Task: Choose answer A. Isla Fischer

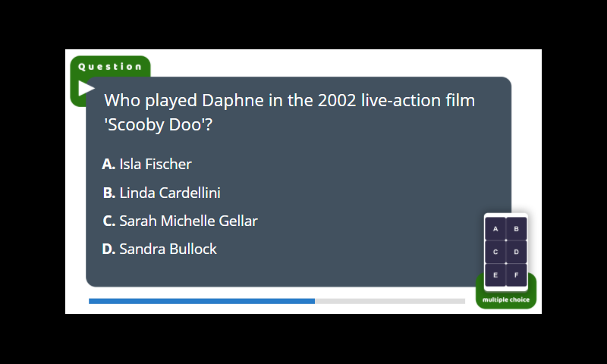Action: coord(146,164)
